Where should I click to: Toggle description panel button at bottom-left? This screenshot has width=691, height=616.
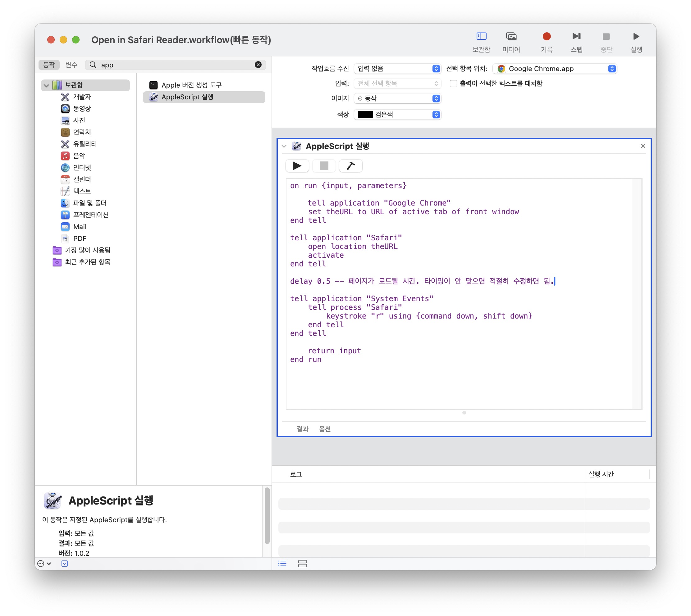64,563
